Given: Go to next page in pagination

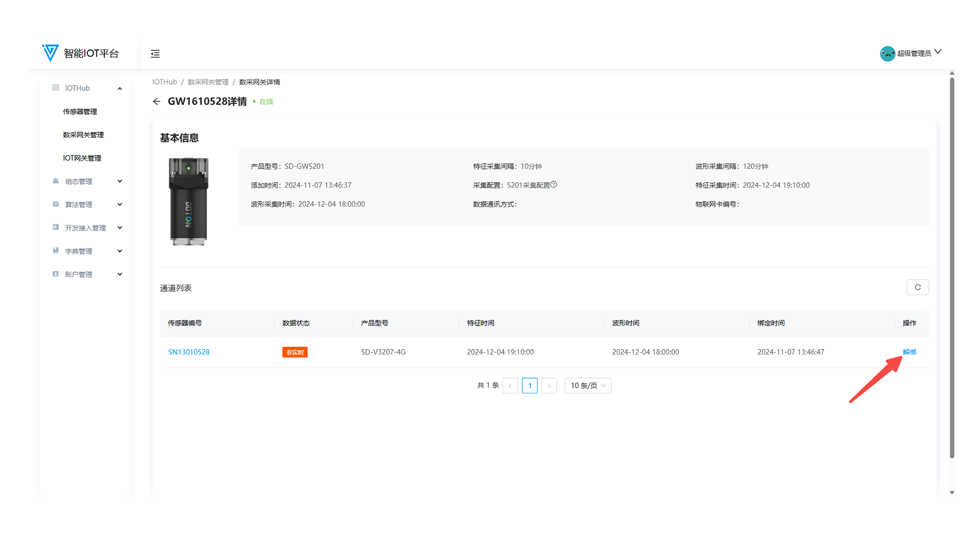Looking at the screenshot, I should point(549,386).
